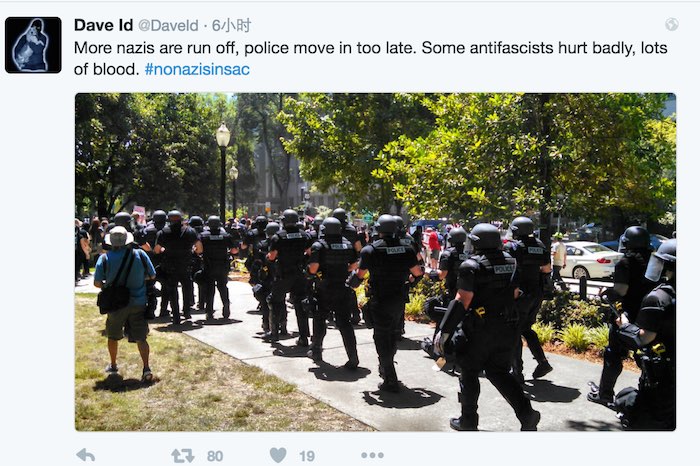Click the tweet text starting 'More nazis are run off'
This screenshot has height=466, width=700.
point(371,58)
